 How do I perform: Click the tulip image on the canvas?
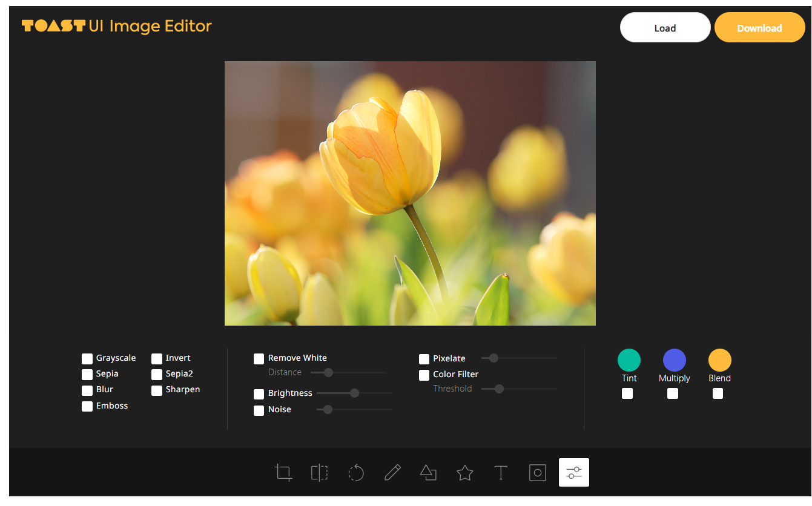pyautogui.click(x=410, y=193)
